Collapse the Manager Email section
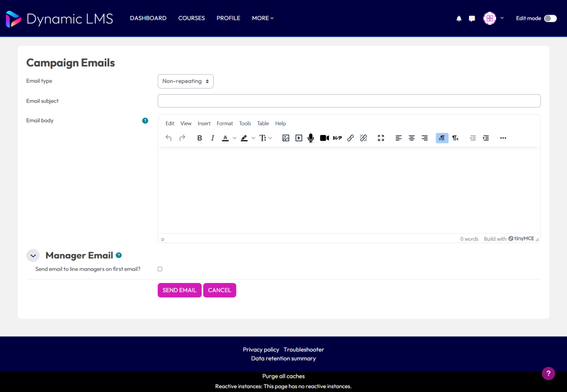Screen dimensions: 567x392 (x=33, y=256)
